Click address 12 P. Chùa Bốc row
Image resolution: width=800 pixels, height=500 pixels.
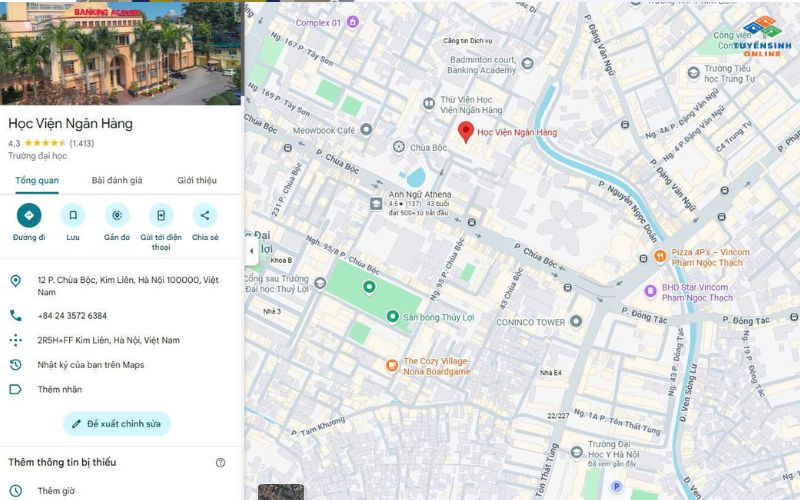tap(120, 286)
